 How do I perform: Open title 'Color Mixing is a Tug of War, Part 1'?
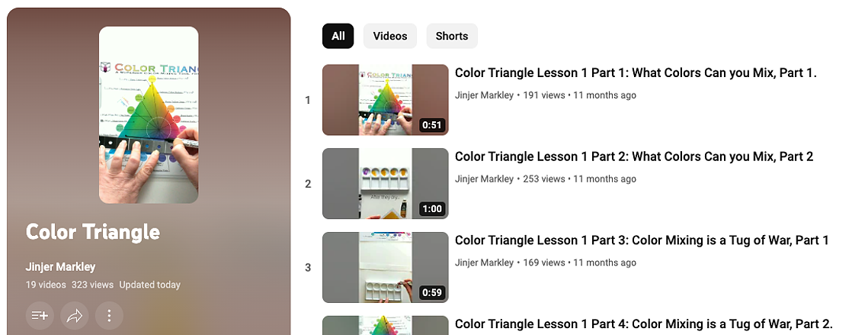tap(642, 240)
